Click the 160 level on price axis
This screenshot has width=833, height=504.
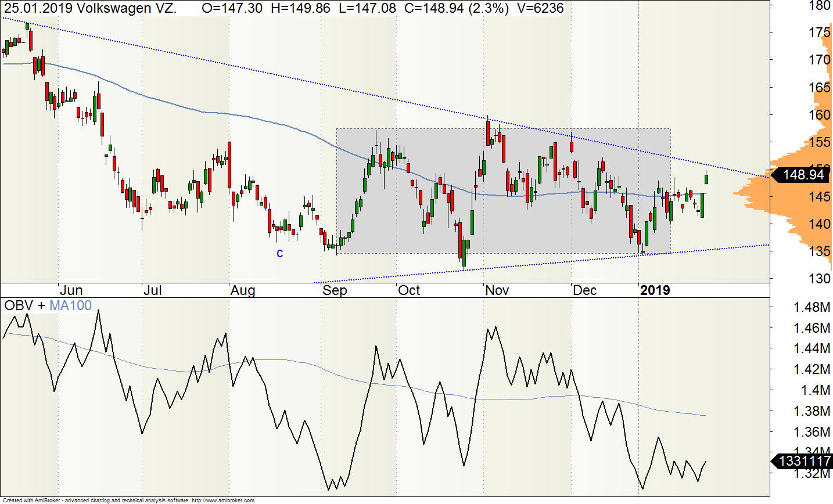[x=819, y=114]
